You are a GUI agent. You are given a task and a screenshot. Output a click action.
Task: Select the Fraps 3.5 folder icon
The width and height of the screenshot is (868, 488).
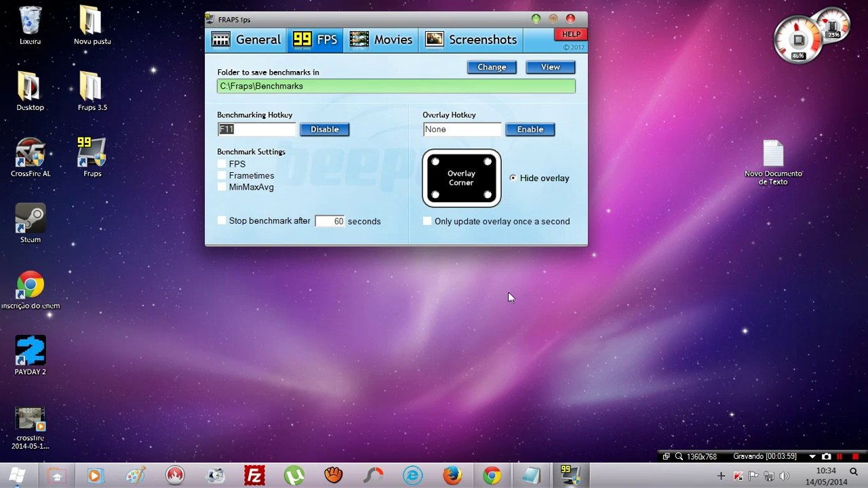tap(92, 91)
